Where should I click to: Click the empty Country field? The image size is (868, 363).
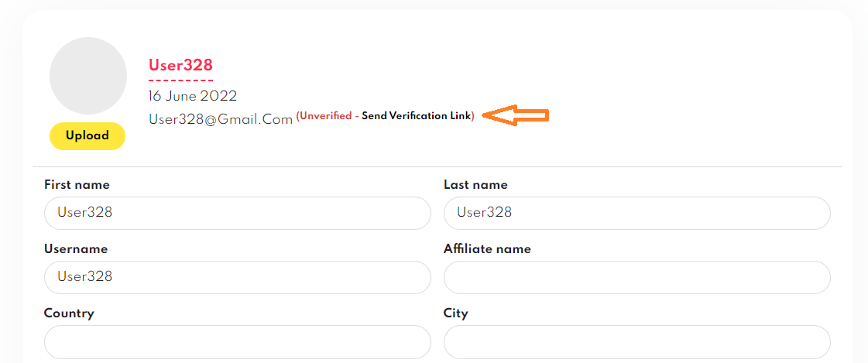[x=238, y=342]
